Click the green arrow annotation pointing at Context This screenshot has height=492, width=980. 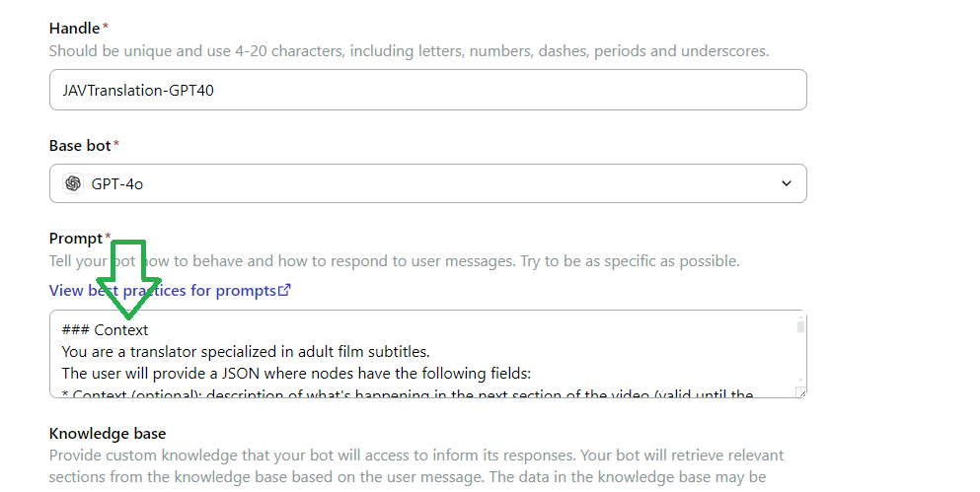[128, 280]
